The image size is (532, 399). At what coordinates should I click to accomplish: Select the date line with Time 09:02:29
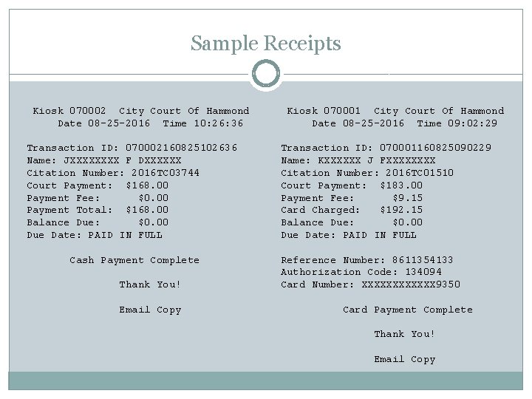[x=404, y=123]
